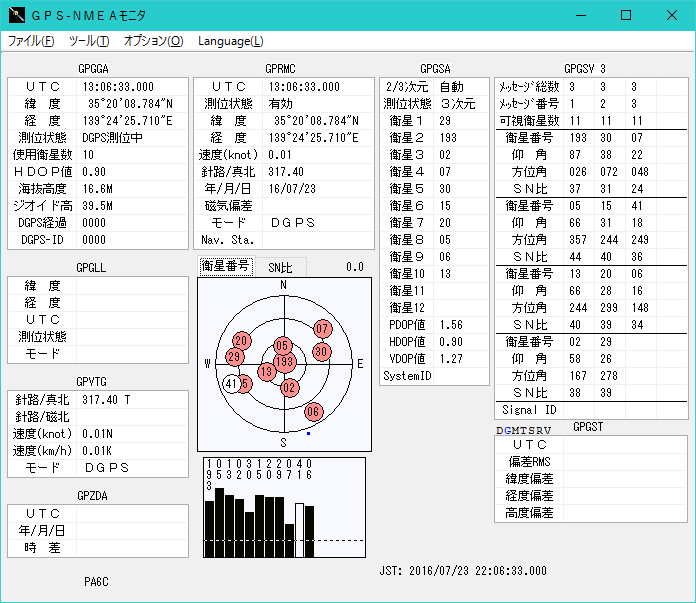
Task: Click the GPS-NMEA app icon in title bar
Action: (16, 15)
